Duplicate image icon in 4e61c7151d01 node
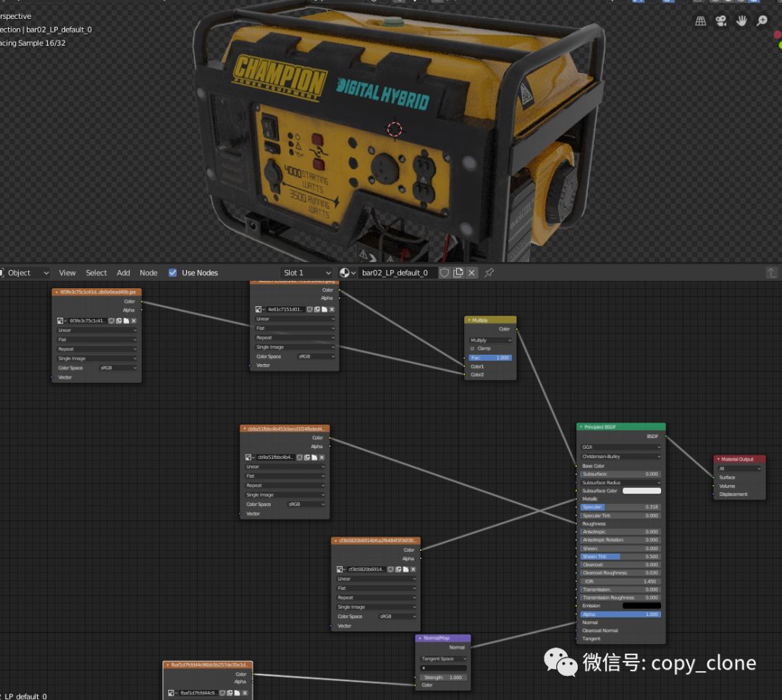The image size is (782, 700). click(317, 309)
